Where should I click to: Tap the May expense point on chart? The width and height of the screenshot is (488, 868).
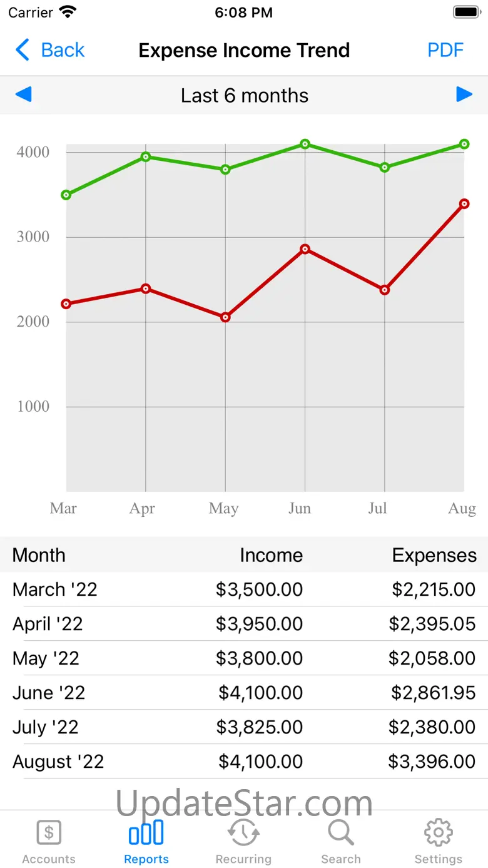point(225,317)
